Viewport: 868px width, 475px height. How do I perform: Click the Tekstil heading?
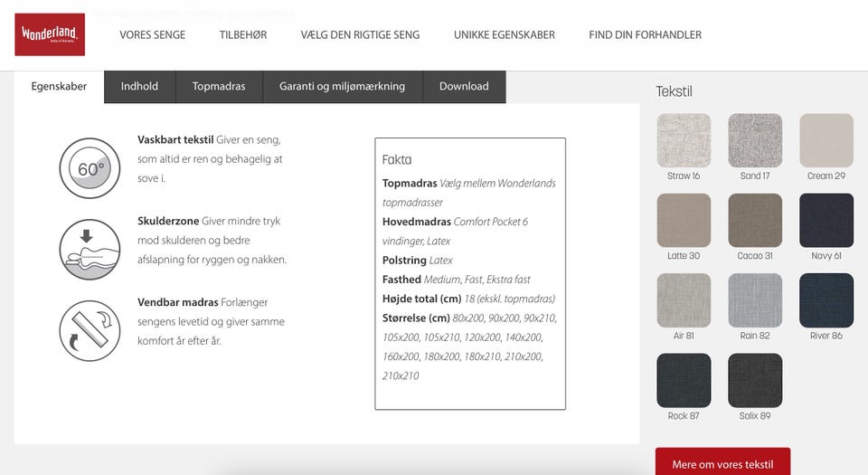pos(675,91)
